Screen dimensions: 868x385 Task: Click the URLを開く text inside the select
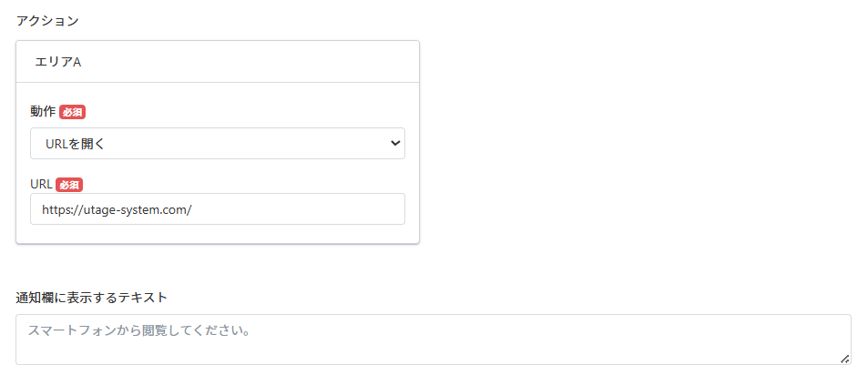pyautogui.click(x=74, y=144)
